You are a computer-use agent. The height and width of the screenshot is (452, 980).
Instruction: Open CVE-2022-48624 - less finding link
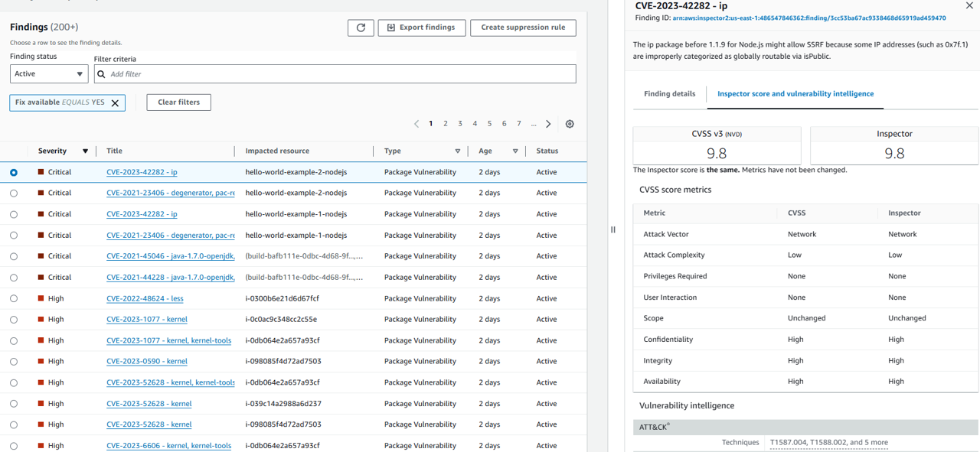point(145,299)
